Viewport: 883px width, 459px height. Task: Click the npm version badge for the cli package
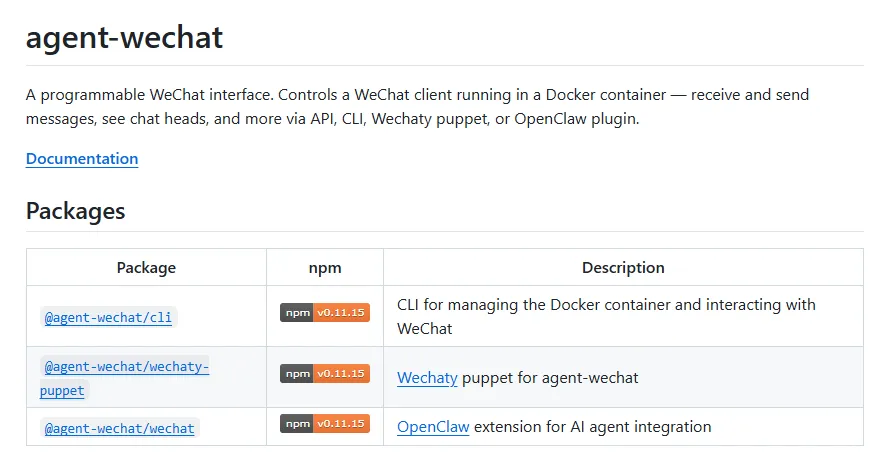[325, 312]
